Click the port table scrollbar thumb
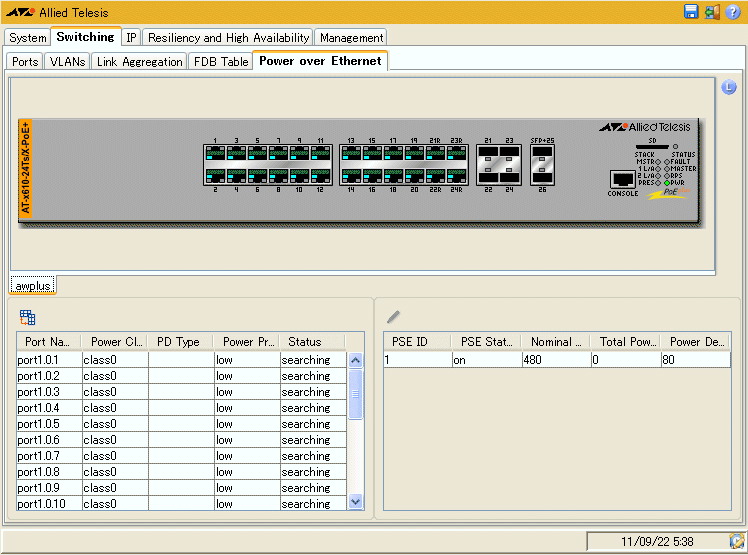 coord(355,394)
